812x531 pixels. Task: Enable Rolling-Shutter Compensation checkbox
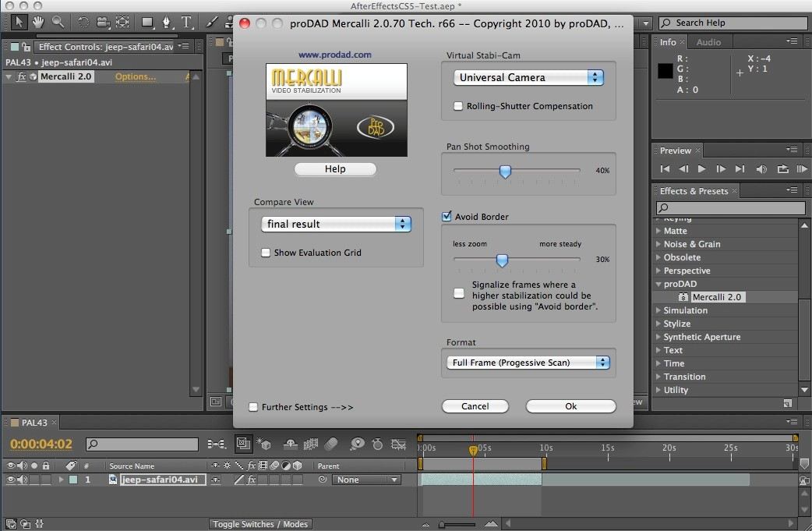[458, 106]
